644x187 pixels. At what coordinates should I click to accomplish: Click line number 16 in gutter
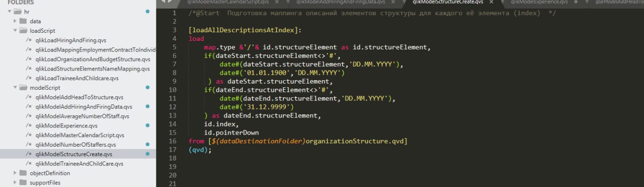[x=172, y=141]
